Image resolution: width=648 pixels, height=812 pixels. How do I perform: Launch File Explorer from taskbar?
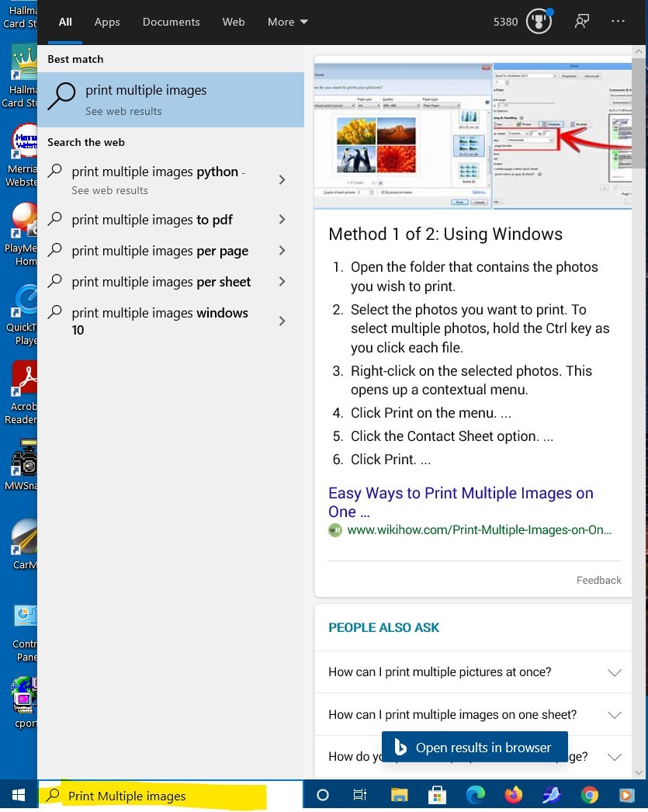click(x=399, y=795)
